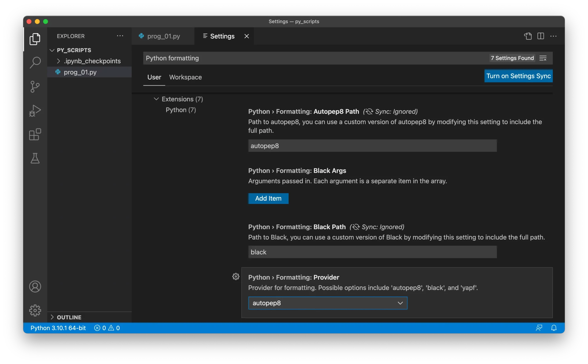Screen dimensions: 588x364
Task: Expand the .ipynb_checkpoints folder
Action: click(x=59, y=61)
